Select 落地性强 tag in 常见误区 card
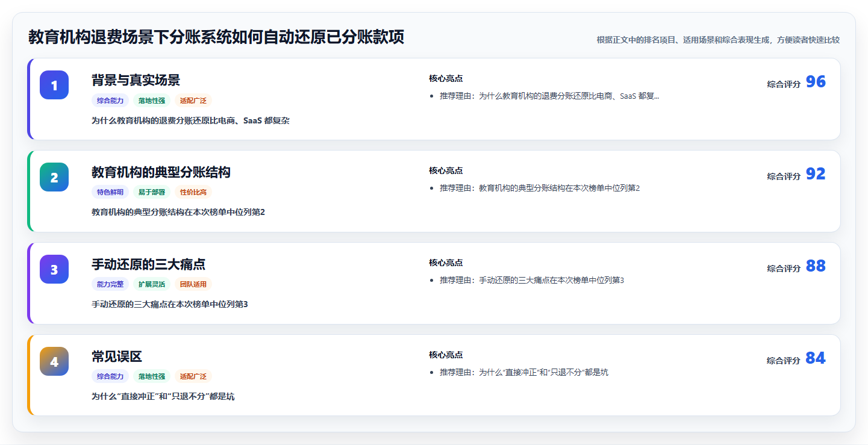Image resolution: width=868 pixels, height=445 pixels. coord(152,376)
